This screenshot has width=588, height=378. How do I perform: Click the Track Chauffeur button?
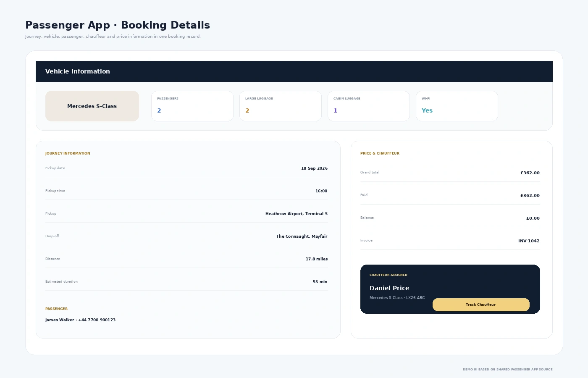481,304
